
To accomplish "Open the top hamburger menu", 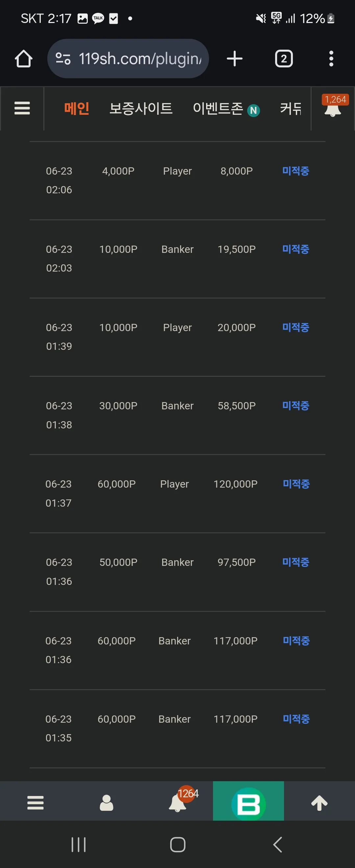I will tap(22, 108).
